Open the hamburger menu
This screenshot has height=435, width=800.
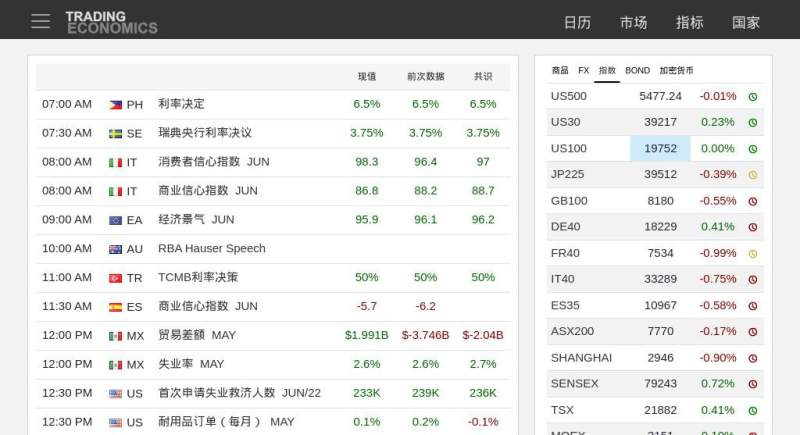point(40,21)
